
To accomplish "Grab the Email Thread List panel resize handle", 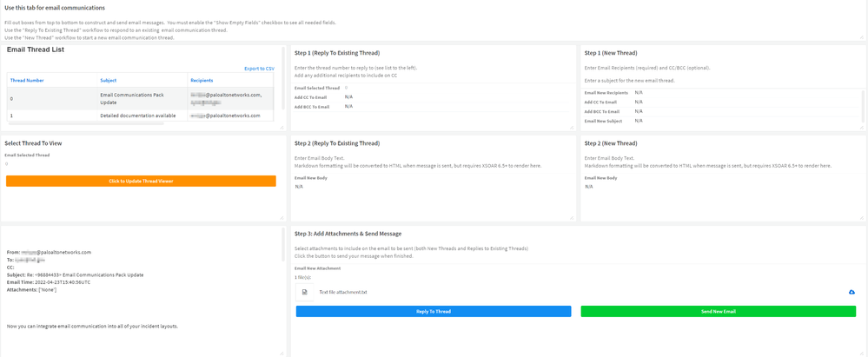I will 282,128.
